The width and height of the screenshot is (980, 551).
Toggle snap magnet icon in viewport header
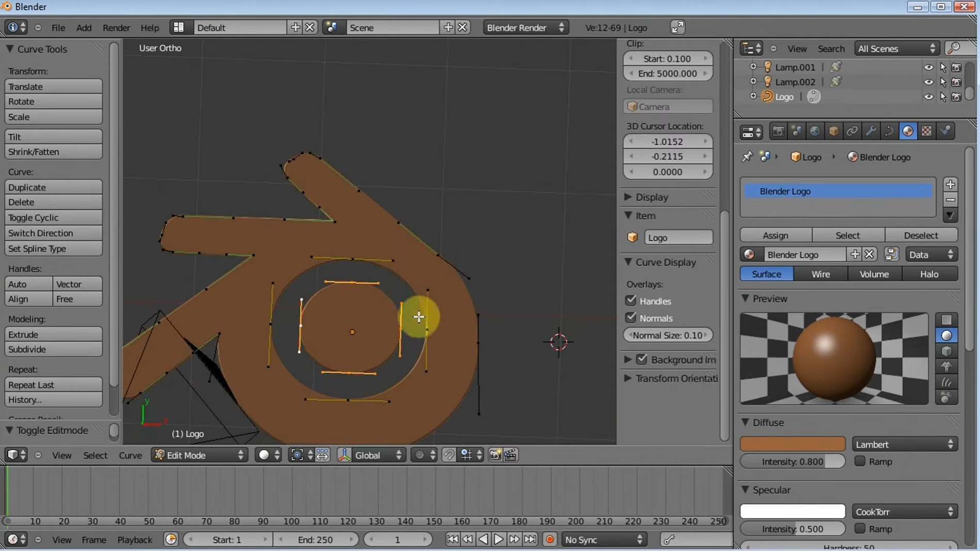(x=449, y=455)
